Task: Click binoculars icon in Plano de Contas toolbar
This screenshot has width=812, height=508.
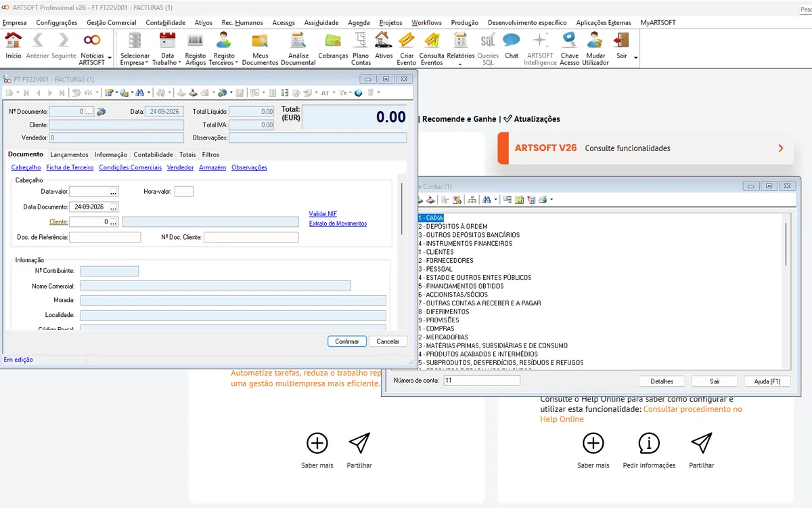Action: [487, 200]
